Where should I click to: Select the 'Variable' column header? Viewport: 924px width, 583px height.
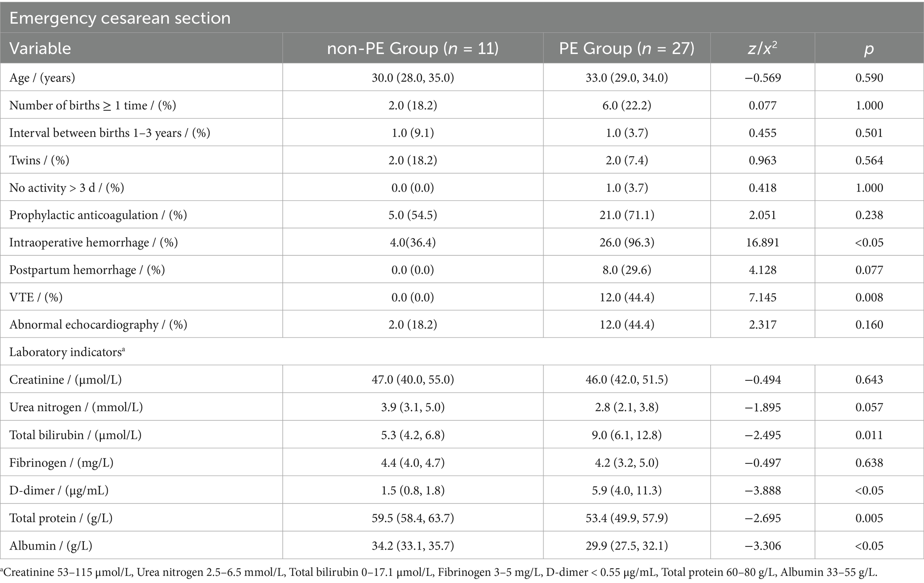pyautogui.click(x=40, y=48)
